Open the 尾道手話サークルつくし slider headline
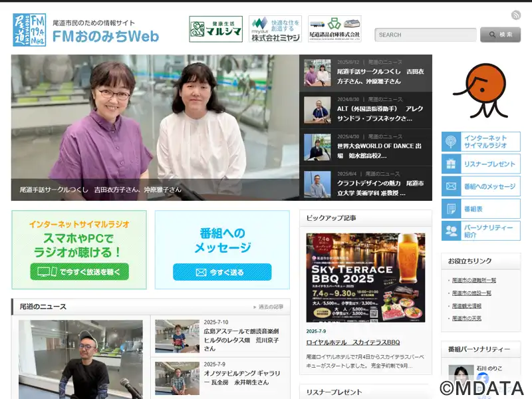Image resolution: width=532 pixels, height=399 pixels. coord(380,76)
